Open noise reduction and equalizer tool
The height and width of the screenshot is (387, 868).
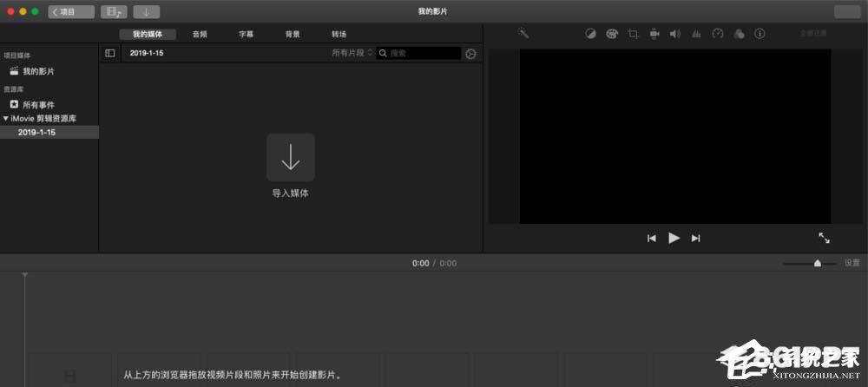(696, 34)
